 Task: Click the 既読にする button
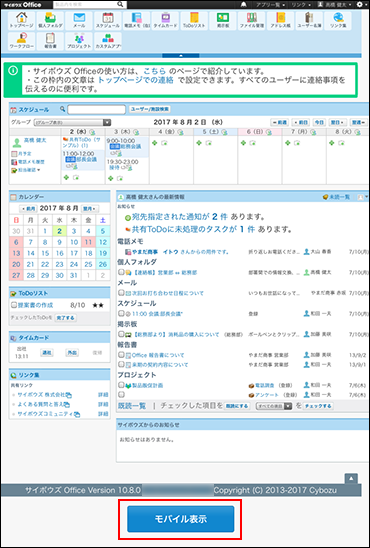click(237, 406)
